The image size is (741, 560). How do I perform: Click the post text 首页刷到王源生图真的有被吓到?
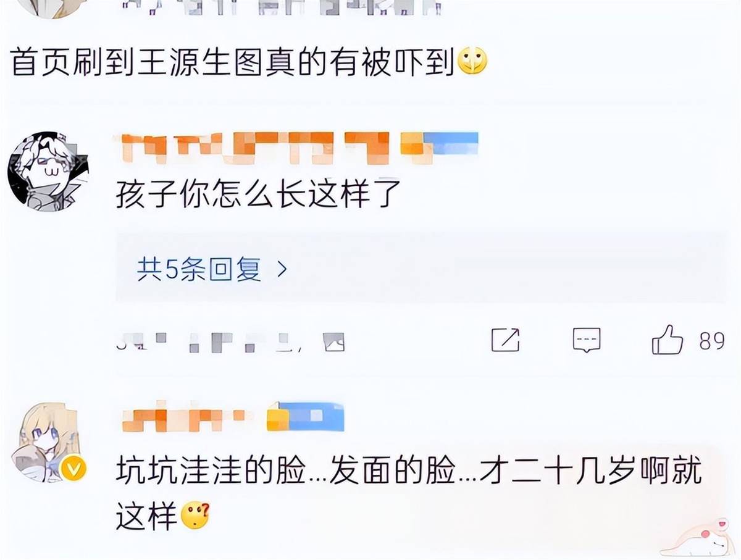233,62
